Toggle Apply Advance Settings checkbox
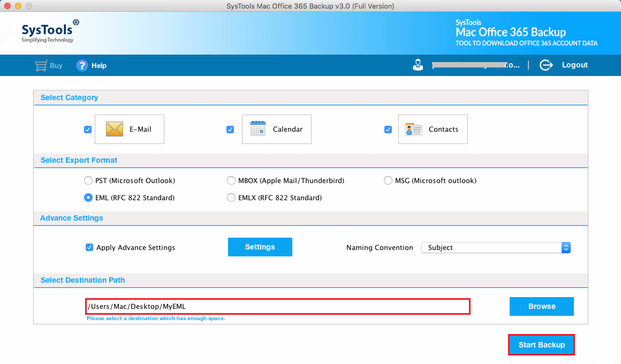The image size is (621, 364). tap(89, 247)
